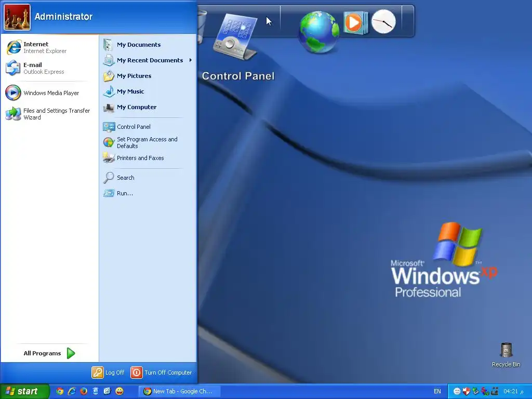The image size is (532, 399).
Task: Click red shield security tray icon
Action: tap(467, 391)
